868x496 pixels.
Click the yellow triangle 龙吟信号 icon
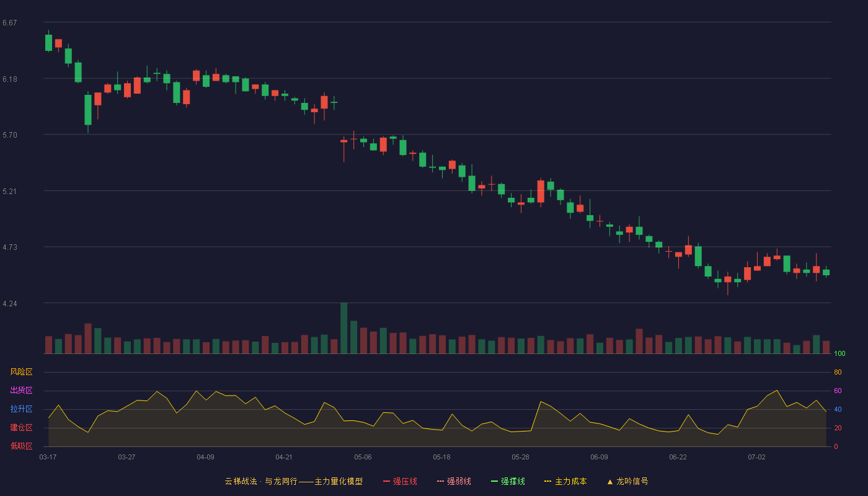[610, 482]
